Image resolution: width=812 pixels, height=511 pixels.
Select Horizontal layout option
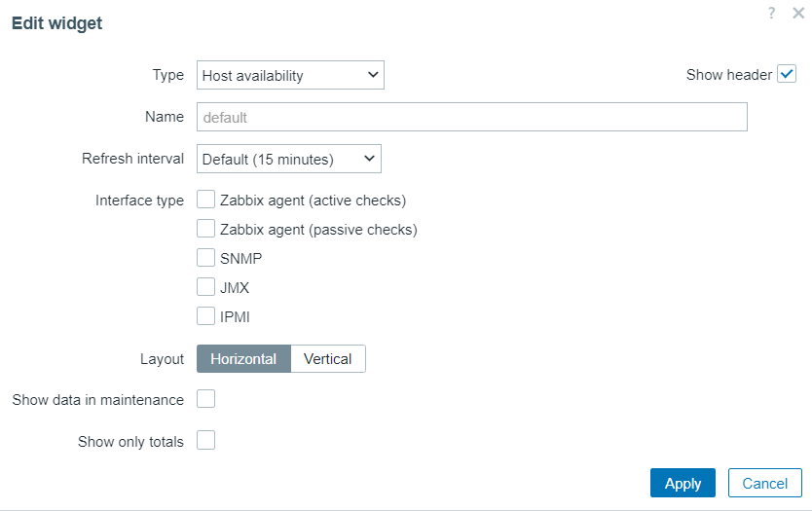244,359
